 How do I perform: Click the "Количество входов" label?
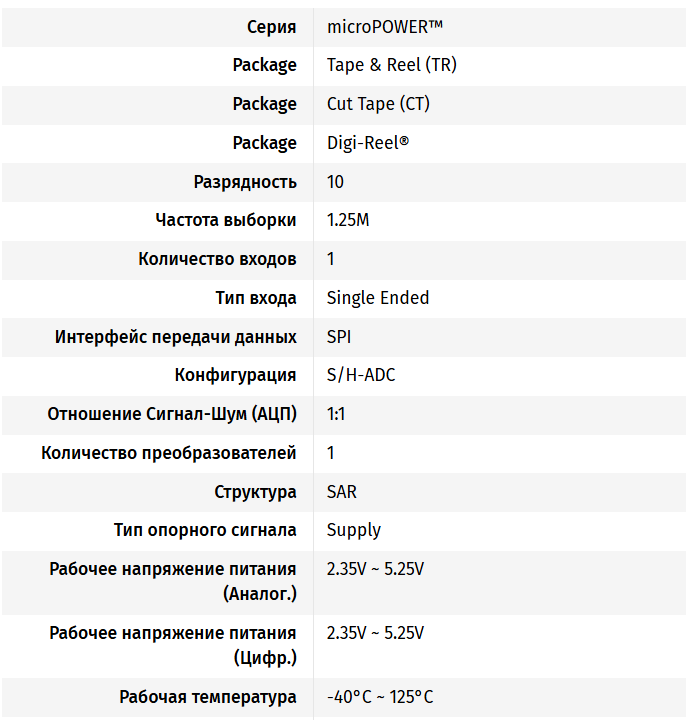[217, 259]
